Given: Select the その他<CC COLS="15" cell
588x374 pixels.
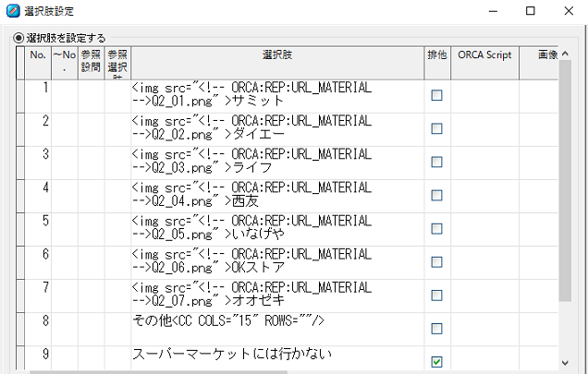Looking at the screenshot, I should pyautogui.click(x=277, y=330).
